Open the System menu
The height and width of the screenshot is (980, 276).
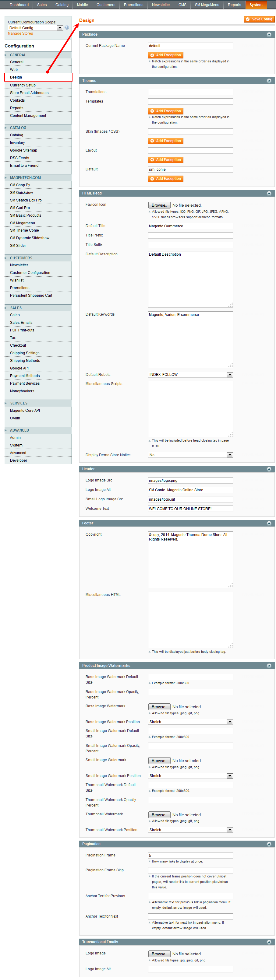pos(256,5)
